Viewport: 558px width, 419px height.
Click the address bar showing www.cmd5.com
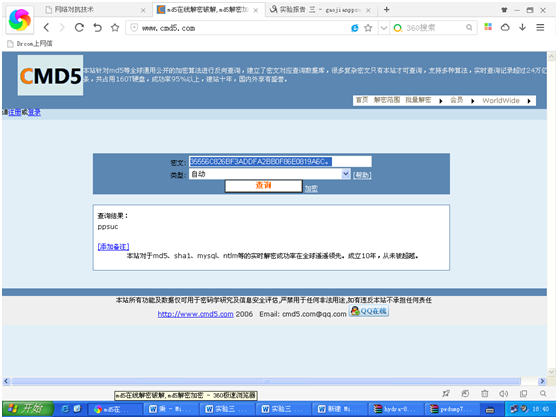[x=238, y=28]
